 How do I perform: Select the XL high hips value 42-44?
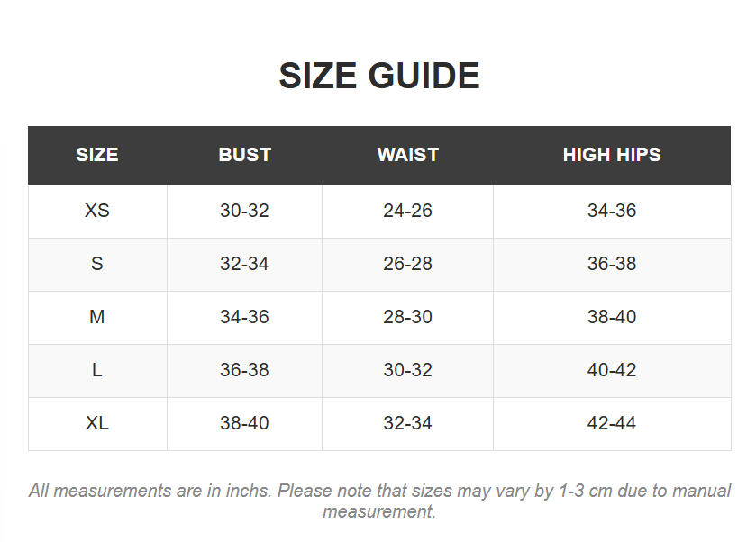click(612, 423)
